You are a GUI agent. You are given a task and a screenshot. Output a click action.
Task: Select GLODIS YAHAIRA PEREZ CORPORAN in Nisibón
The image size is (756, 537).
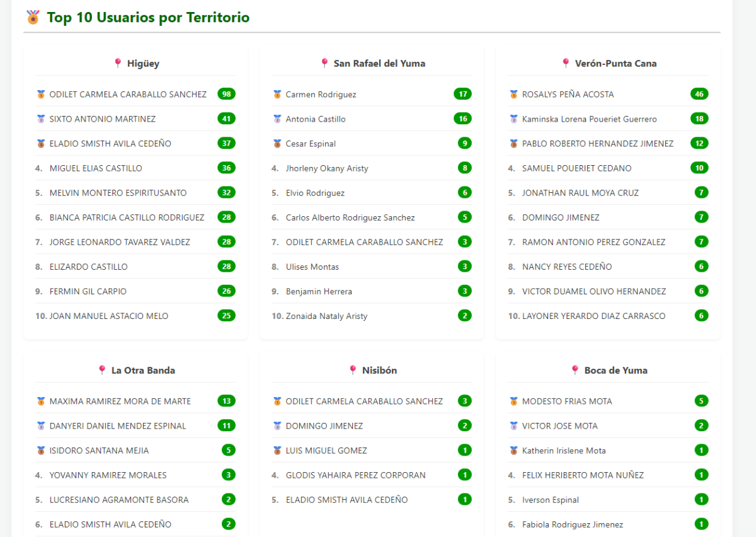coord(355,475)
